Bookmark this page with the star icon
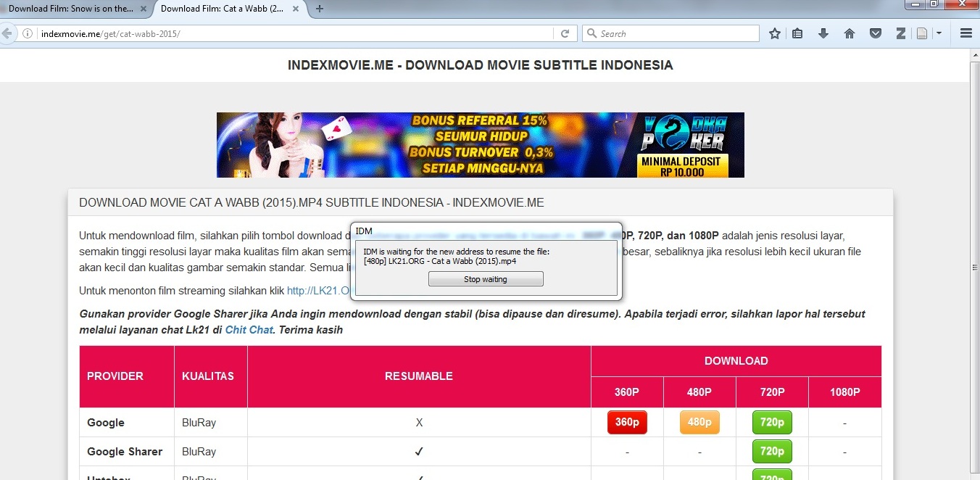 [774, 33]
